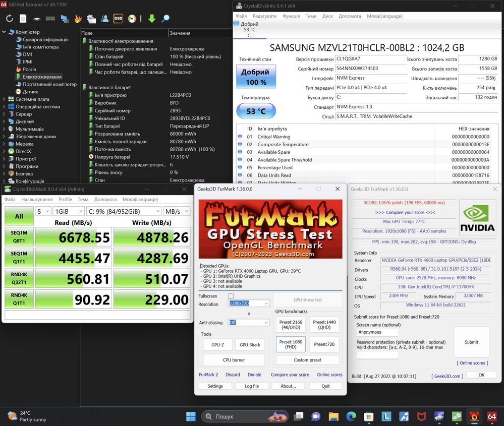Viewport: 504px width, 426px height.
Task: Click the Пошук taskbar search box
Action: tap(244, 416)
